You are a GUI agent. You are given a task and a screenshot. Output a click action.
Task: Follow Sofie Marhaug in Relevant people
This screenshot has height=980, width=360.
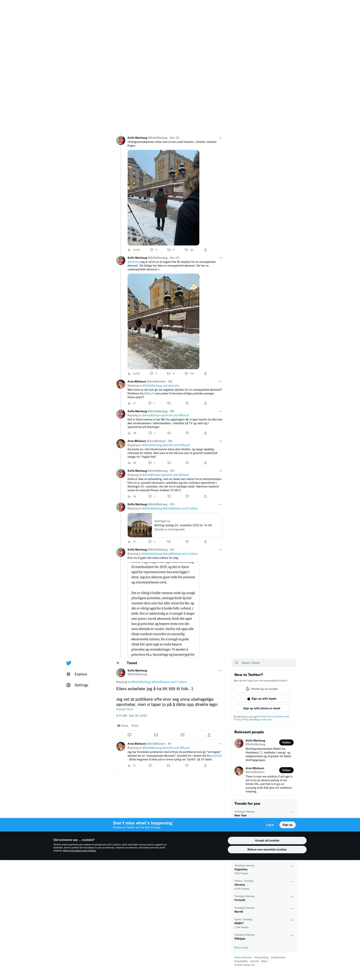(x=286, y=743)
